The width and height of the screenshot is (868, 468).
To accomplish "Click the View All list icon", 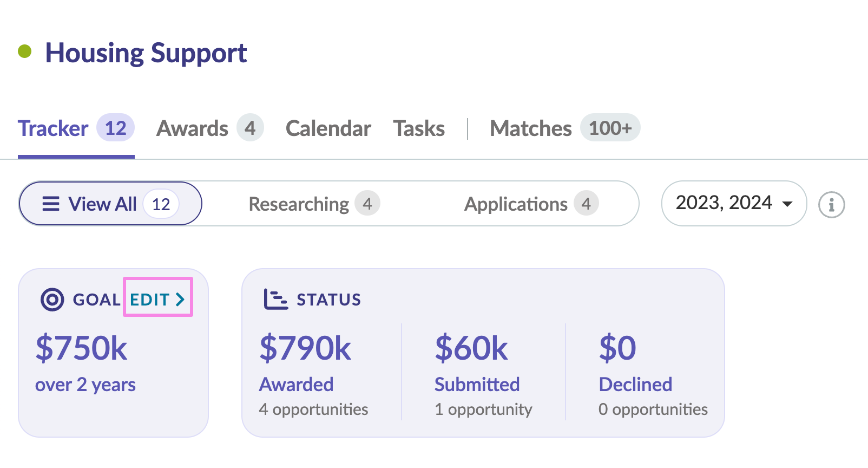I will 51,204.
